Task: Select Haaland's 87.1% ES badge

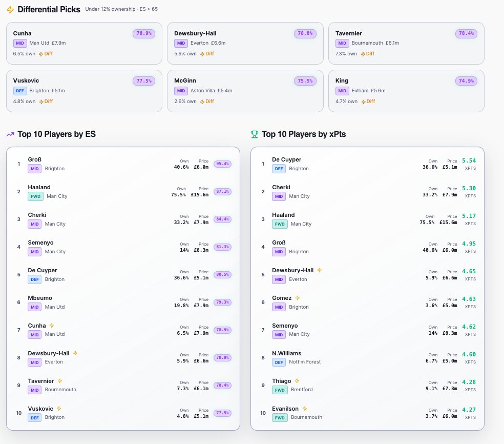Action: point(222,191)
